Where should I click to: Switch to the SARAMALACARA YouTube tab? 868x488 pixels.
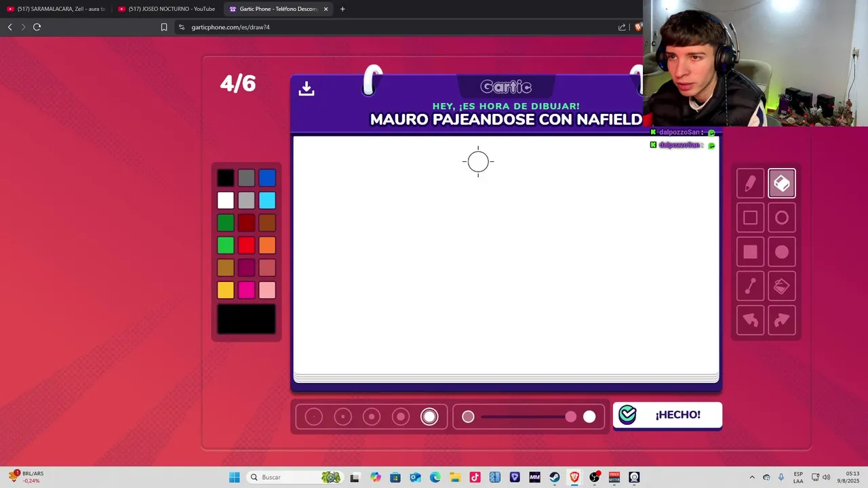point(56,9)
